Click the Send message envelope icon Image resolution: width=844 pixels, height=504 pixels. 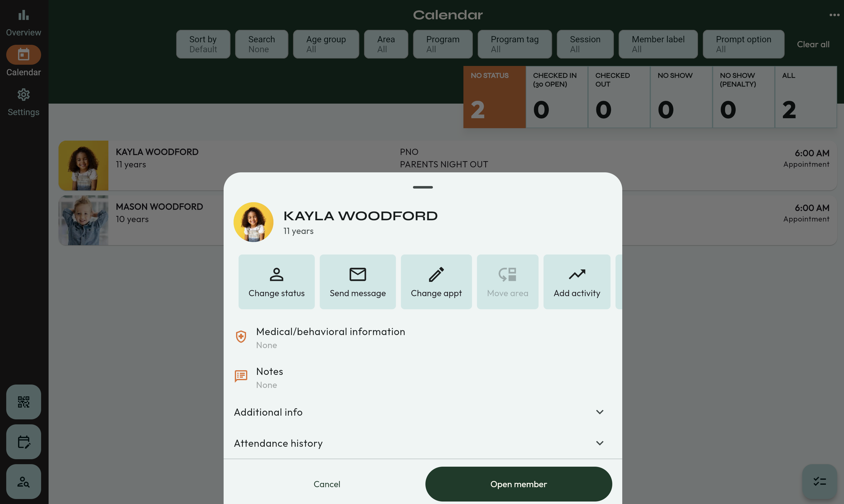[358, 274]
